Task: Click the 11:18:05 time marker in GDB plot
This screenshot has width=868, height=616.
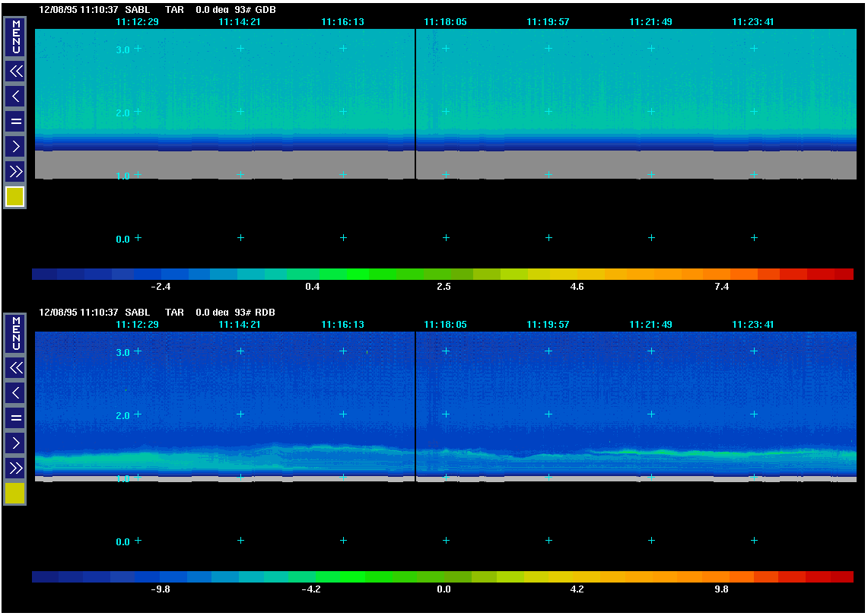Action: (x=445, y=22)
